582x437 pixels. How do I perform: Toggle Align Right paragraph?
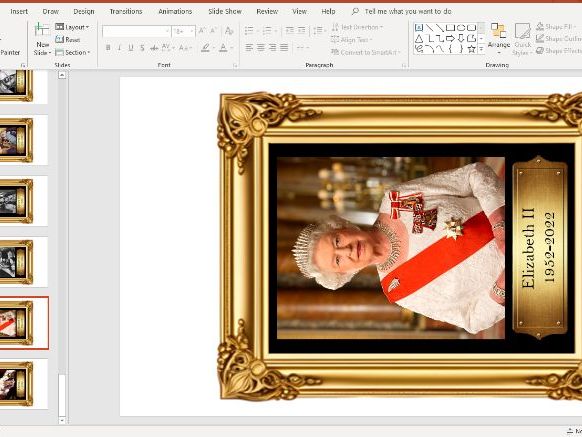pos(272,48)
